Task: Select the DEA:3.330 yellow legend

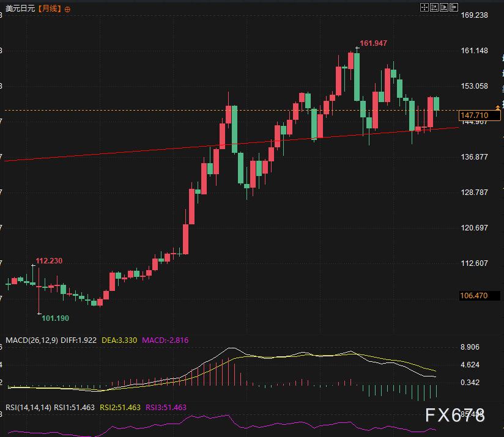Action: [x=119, y=340]
